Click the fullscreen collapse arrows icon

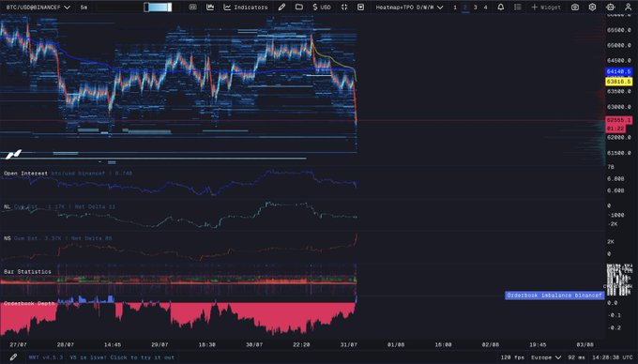[x=344, y=7]
